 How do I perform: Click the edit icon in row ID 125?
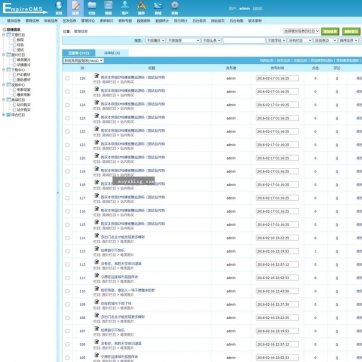(x=96, y=89)
